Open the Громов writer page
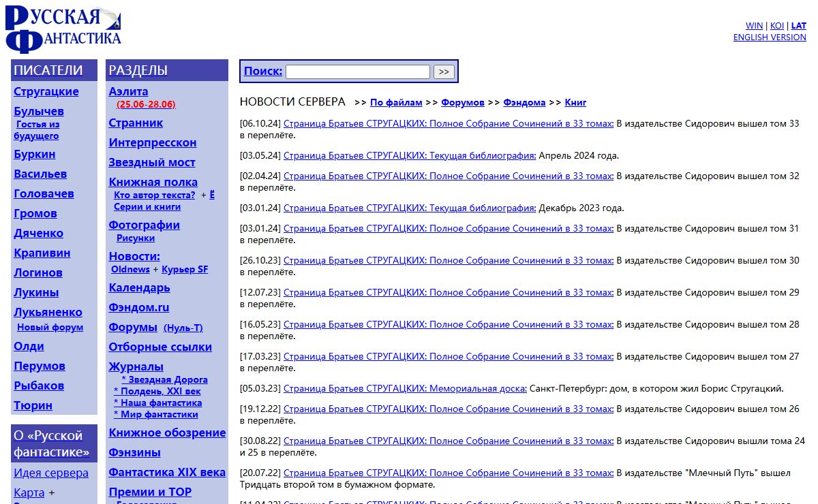 (35, 213)
